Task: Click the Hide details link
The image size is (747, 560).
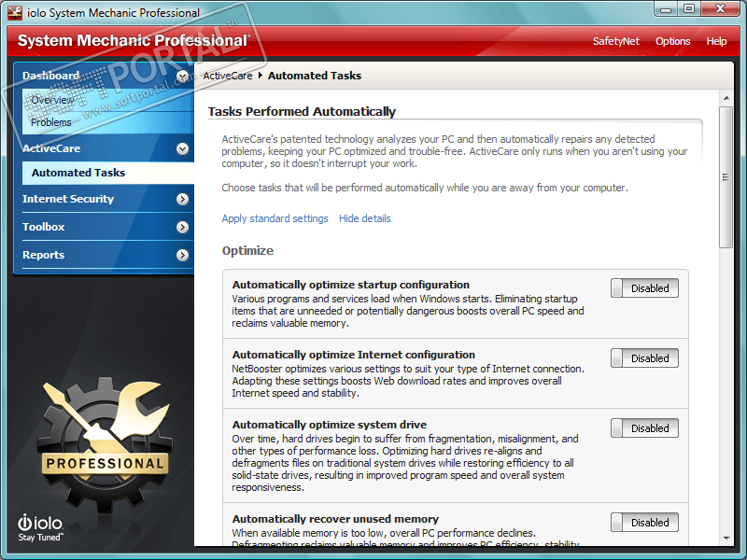Action: [365, 218]
